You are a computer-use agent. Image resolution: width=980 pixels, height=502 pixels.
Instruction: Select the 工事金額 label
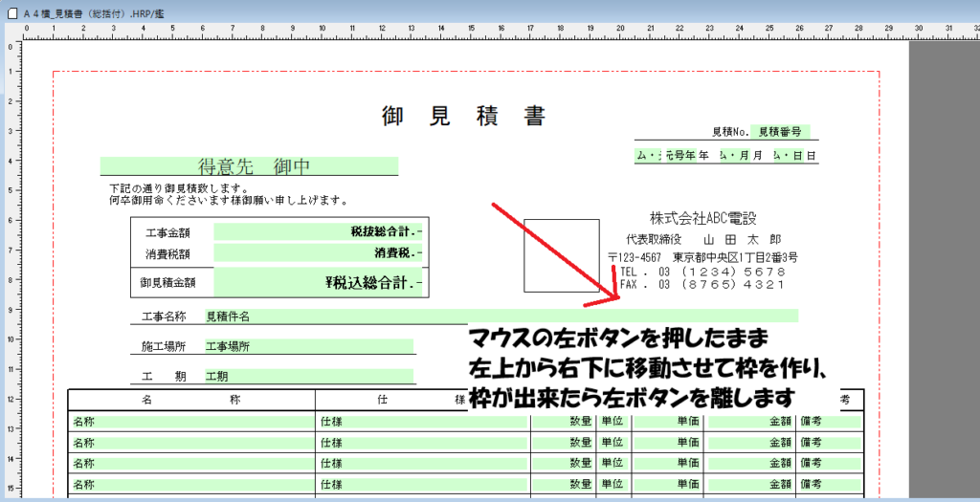point(167,233)
